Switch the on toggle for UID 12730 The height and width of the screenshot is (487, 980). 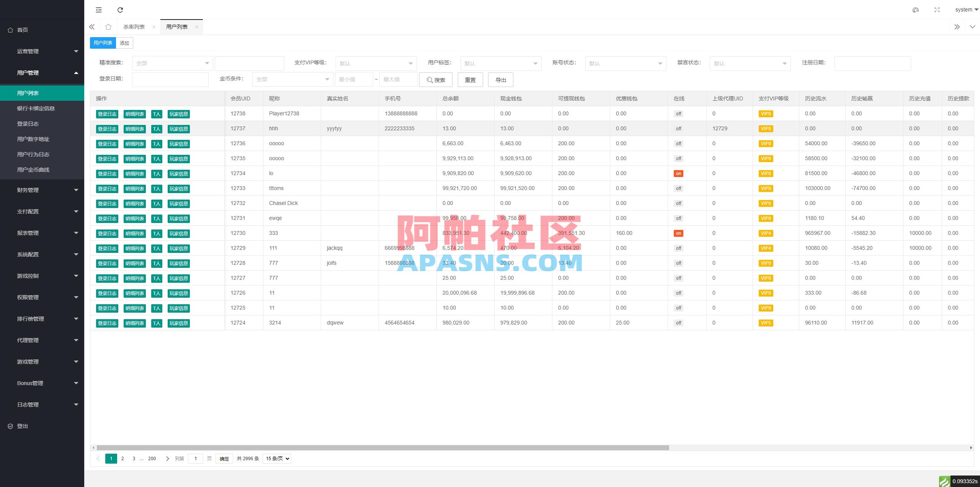coord(678,233)
